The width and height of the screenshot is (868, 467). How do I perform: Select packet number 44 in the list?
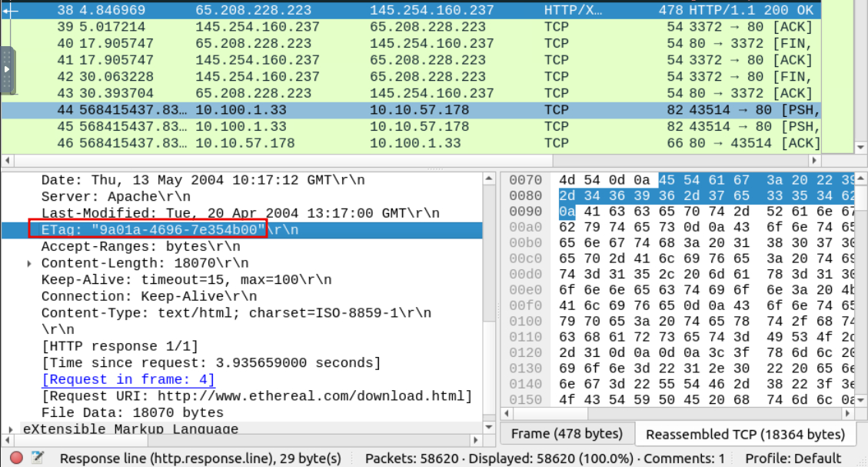[x=384, y=109]
